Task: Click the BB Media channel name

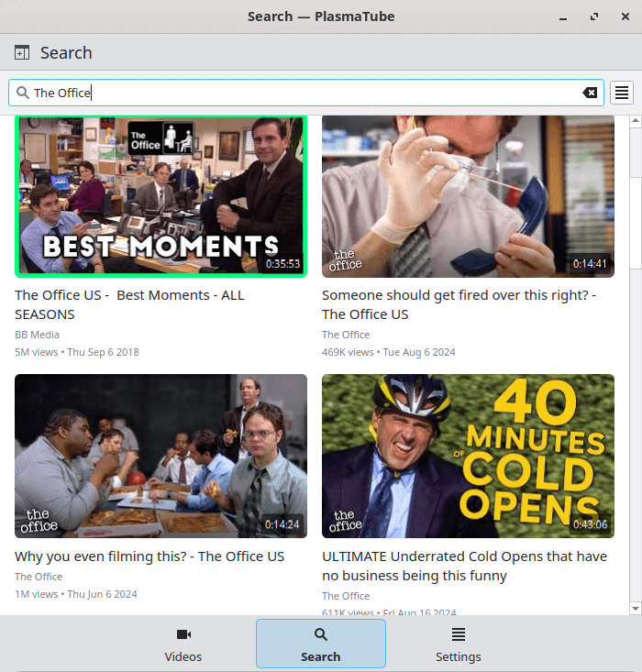Action: click(38, 335)
